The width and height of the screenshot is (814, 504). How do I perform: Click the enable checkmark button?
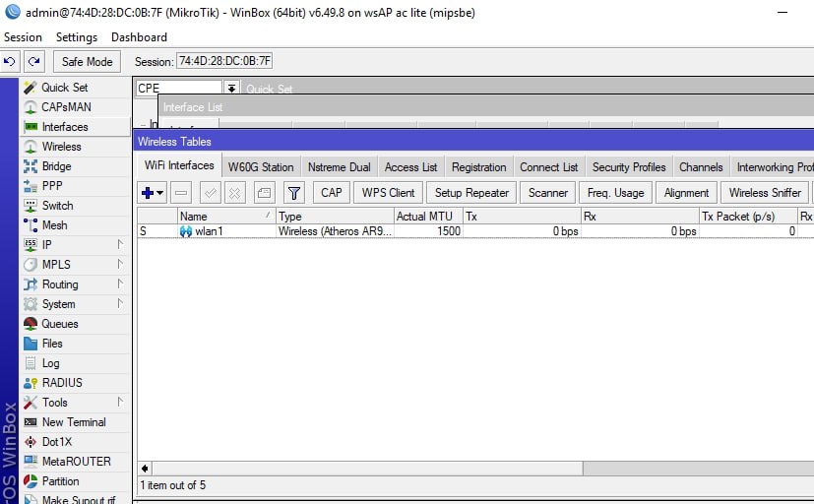pyautogui.click(x=211, y=193)
